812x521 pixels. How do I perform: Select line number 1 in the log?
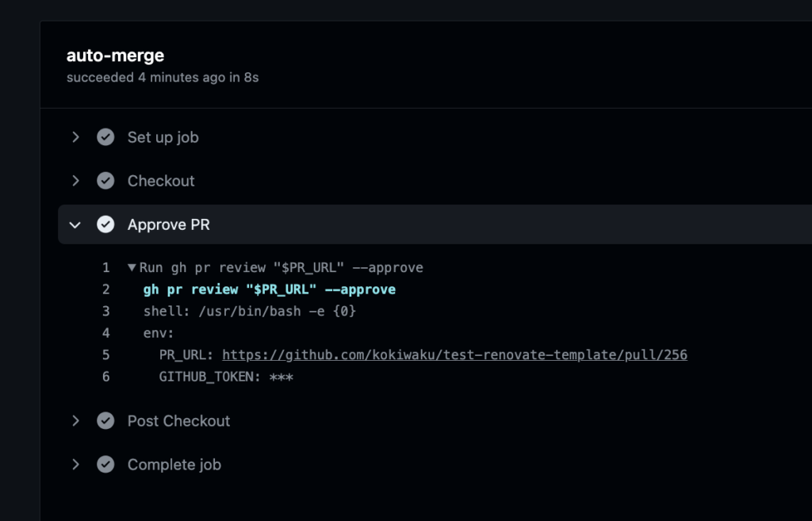106,267
